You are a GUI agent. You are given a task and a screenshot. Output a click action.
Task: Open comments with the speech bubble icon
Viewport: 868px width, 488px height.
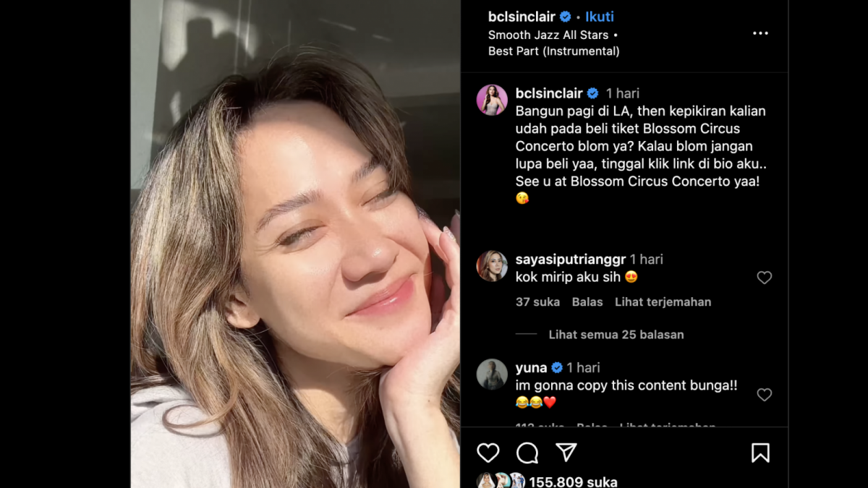pyautogui.click(x=527, y=453)
